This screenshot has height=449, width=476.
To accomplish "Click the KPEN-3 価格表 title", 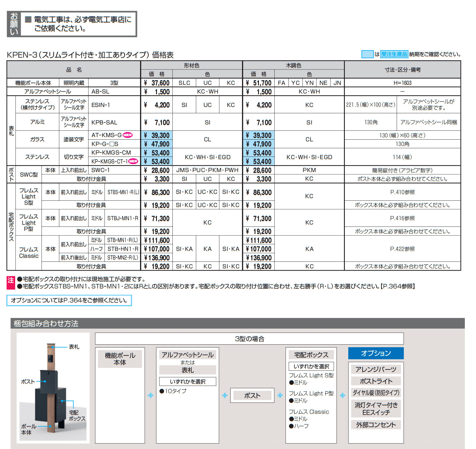I will tap(90, 55).
